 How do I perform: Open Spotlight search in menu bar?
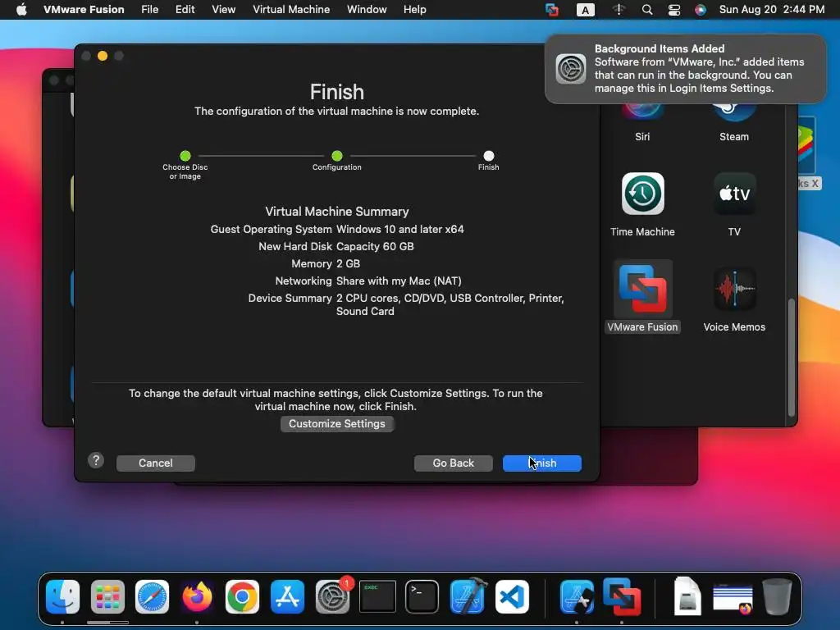pos(647,10)
